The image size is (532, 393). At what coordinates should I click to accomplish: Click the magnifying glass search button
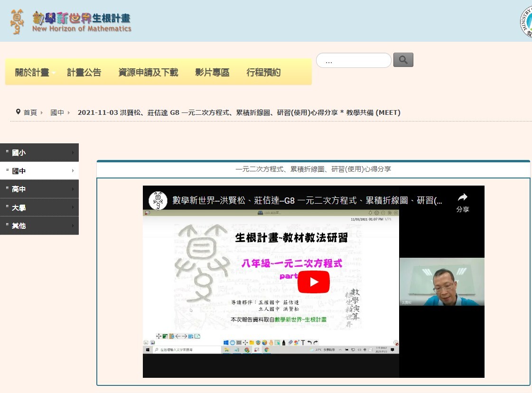click(x=403, y=60)
